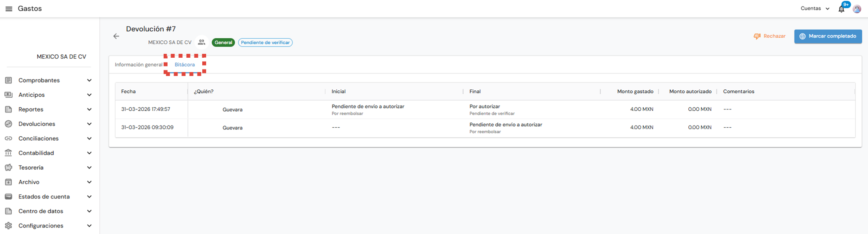This screenshot has width=868, height=234.
Task: Go back with the left arrow
Action: (116, 36)
